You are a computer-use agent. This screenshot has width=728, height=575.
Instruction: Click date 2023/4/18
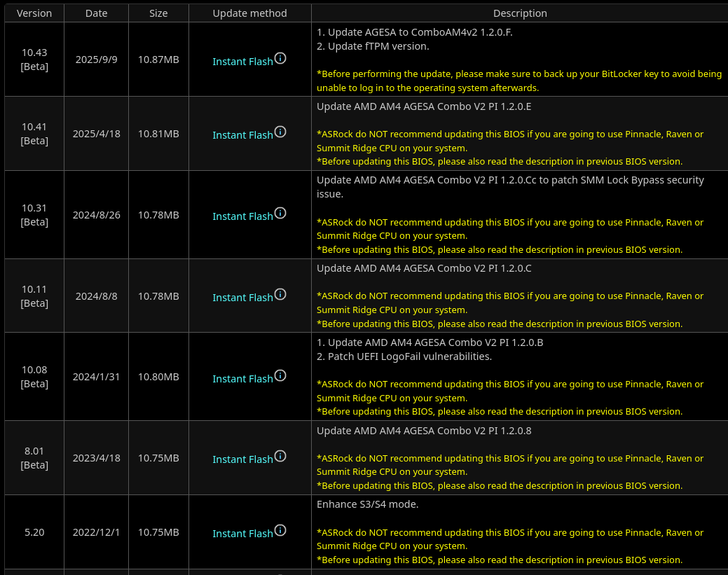[x=96, y=458]
